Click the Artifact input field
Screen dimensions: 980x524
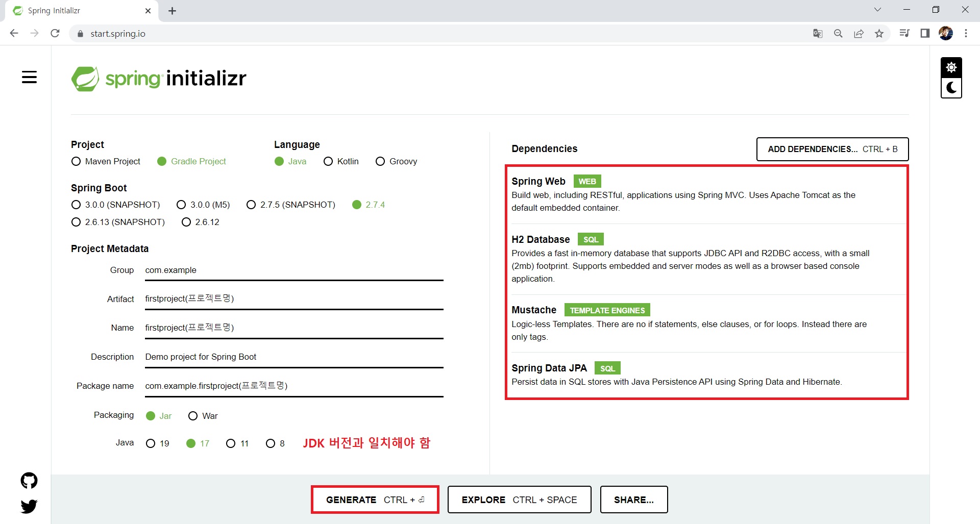point(294,299)
